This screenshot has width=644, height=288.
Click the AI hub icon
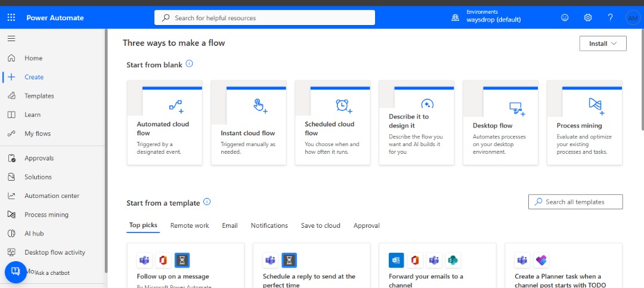pos(11,234)
